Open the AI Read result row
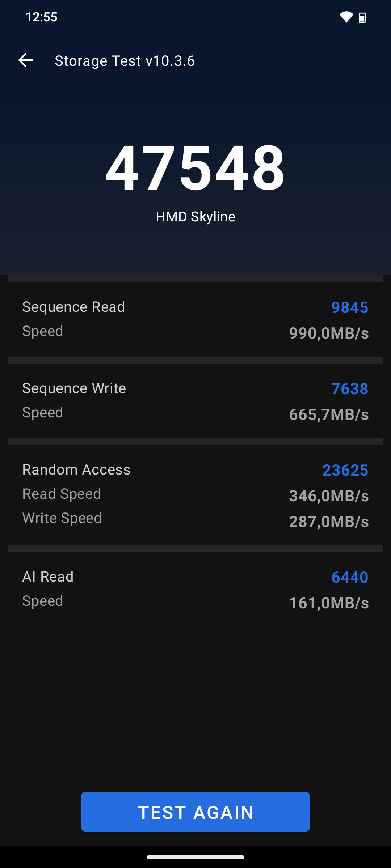 point(195,590)
